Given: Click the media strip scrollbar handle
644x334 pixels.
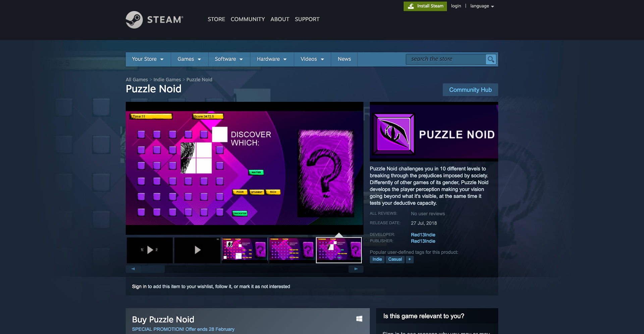Looking at the screenshot, I should (153, 269).
